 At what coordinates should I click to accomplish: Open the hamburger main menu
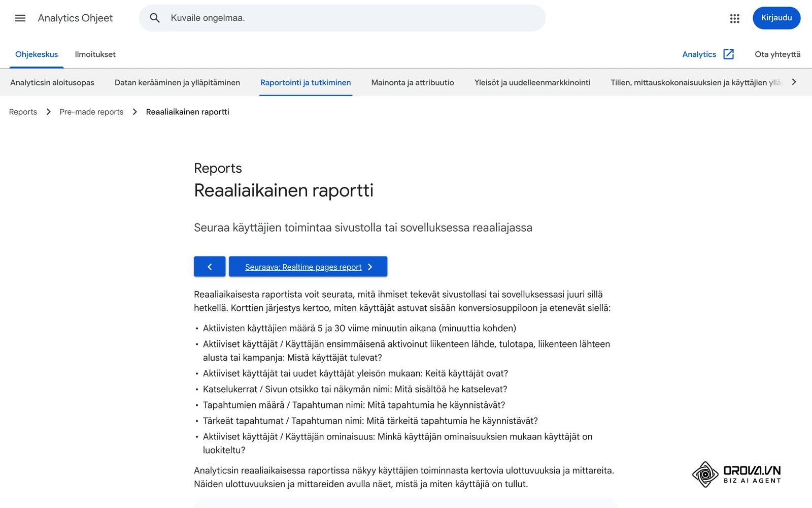(20, 18)
